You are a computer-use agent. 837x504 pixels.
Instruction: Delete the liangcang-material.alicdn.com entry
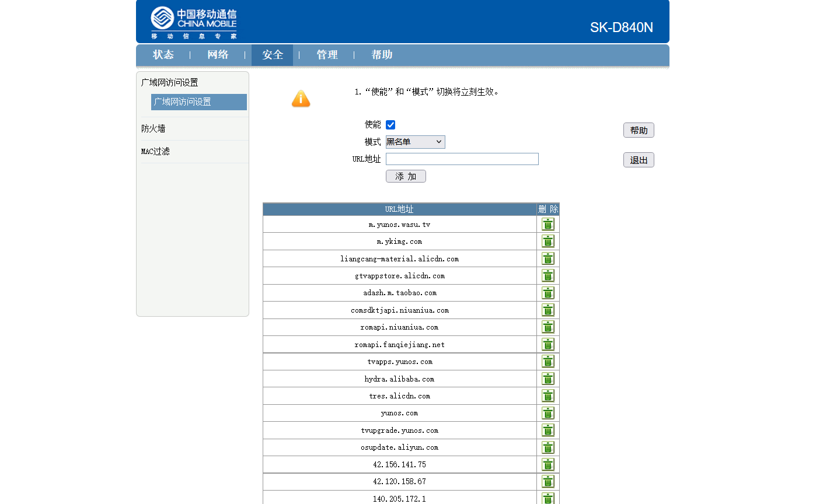[x=548, y=258]
